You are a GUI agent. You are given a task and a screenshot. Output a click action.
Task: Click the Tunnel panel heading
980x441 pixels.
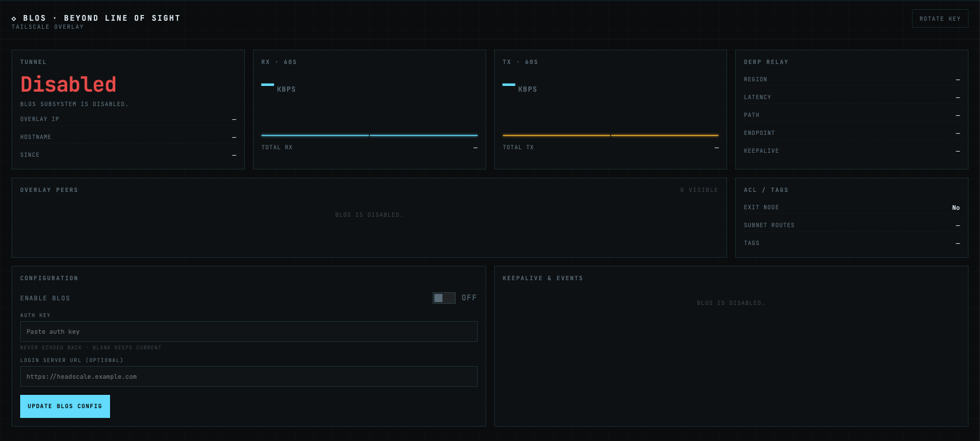[x=33, y=62]
